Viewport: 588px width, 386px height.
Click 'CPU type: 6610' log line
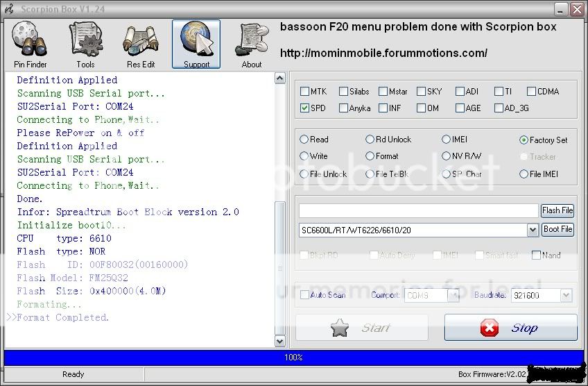(x=64, y=238)
